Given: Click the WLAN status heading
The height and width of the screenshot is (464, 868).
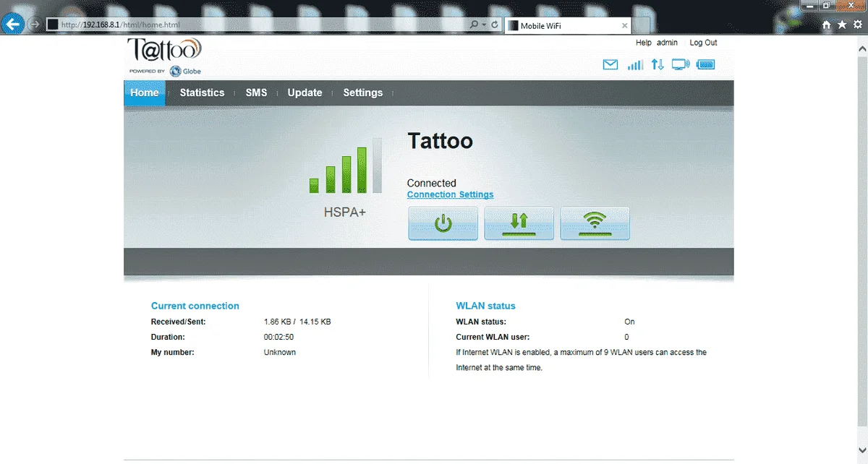Looking at the screenshot, I should [x=486, y=306].
